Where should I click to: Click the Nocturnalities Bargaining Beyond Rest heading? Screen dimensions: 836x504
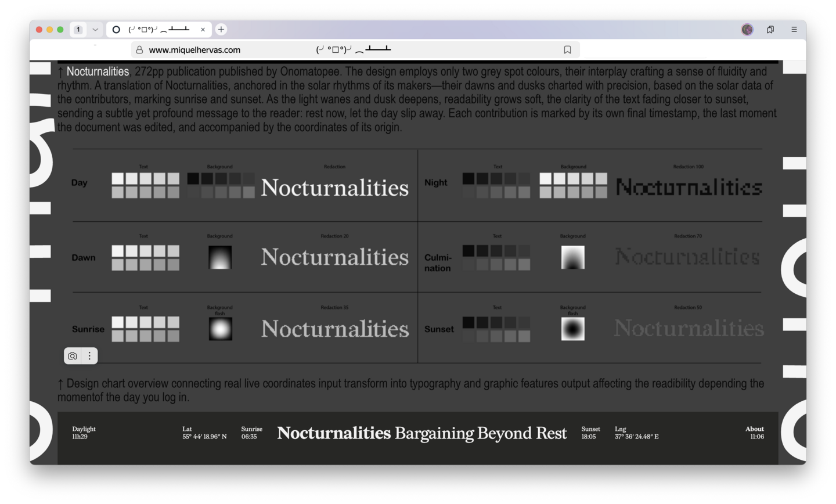[421, 433]
